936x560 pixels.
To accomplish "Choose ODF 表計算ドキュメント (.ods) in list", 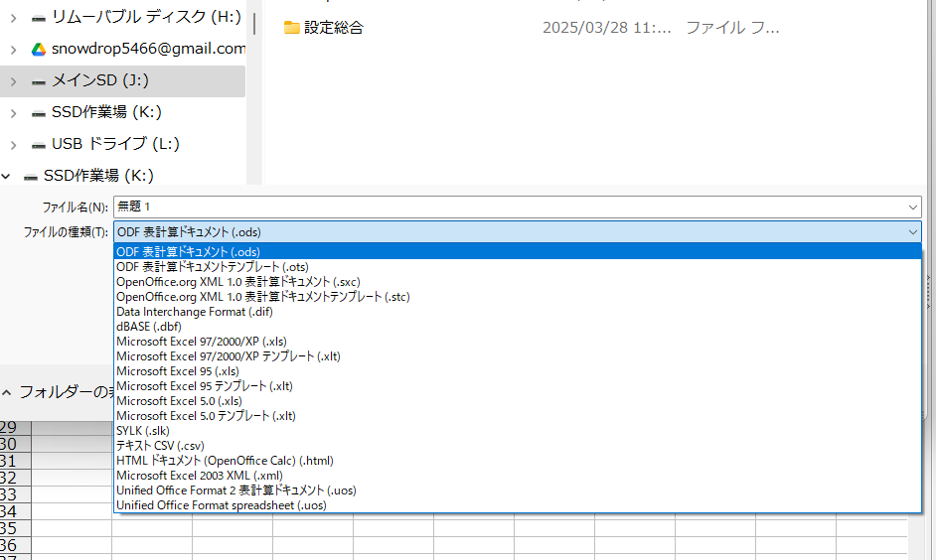I will pos(518,251).
